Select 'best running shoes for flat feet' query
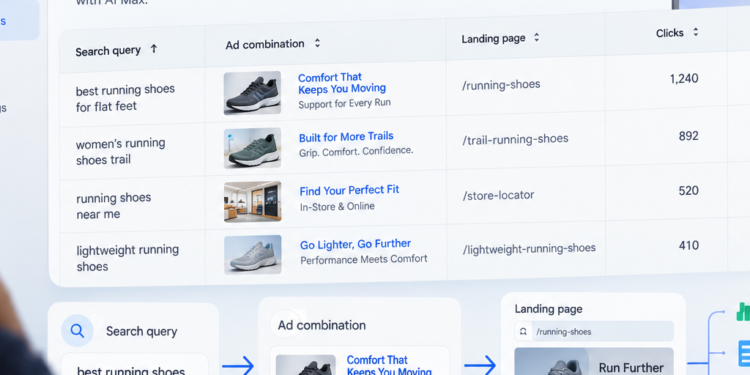The image size is (750, 375). coord(125,98)
